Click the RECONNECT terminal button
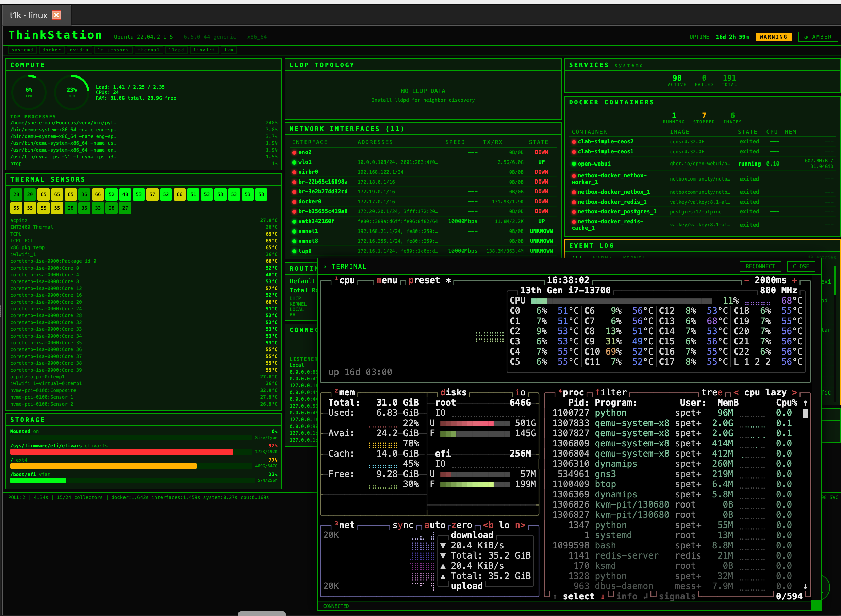841x616 pixels. click(760, 266)
